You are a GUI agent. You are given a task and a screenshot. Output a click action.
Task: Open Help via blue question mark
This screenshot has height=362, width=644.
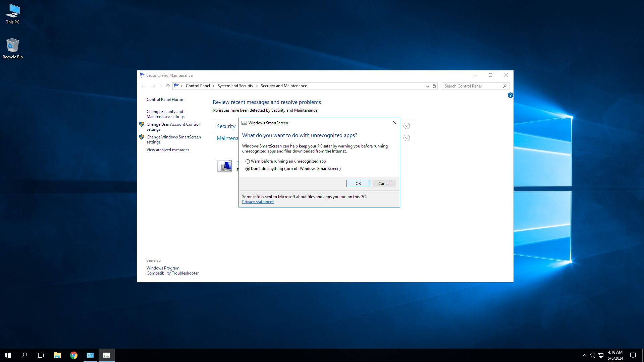510,95
